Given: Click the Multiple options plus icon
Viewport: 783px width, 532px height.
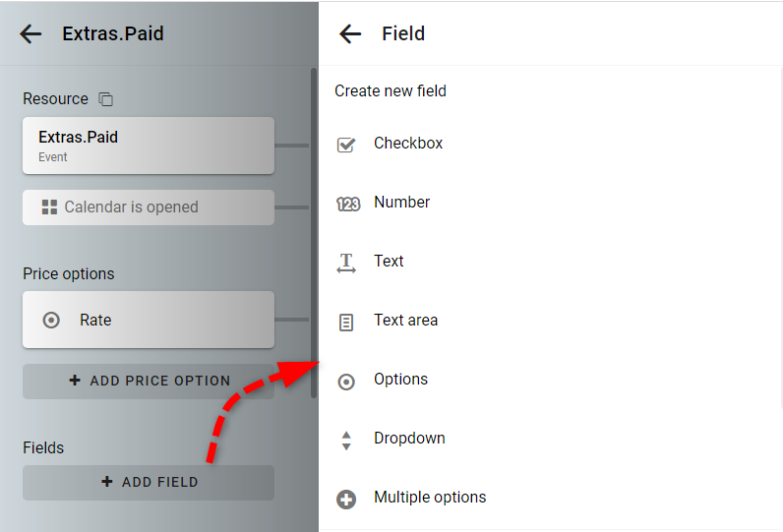Looking at the screenshot, I should pos(346,500).
